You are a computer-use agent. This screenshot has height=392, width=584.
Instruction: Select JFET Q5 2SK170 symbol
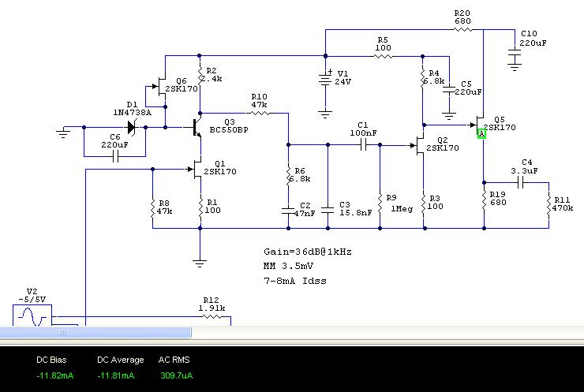click(x=477, y=125)
